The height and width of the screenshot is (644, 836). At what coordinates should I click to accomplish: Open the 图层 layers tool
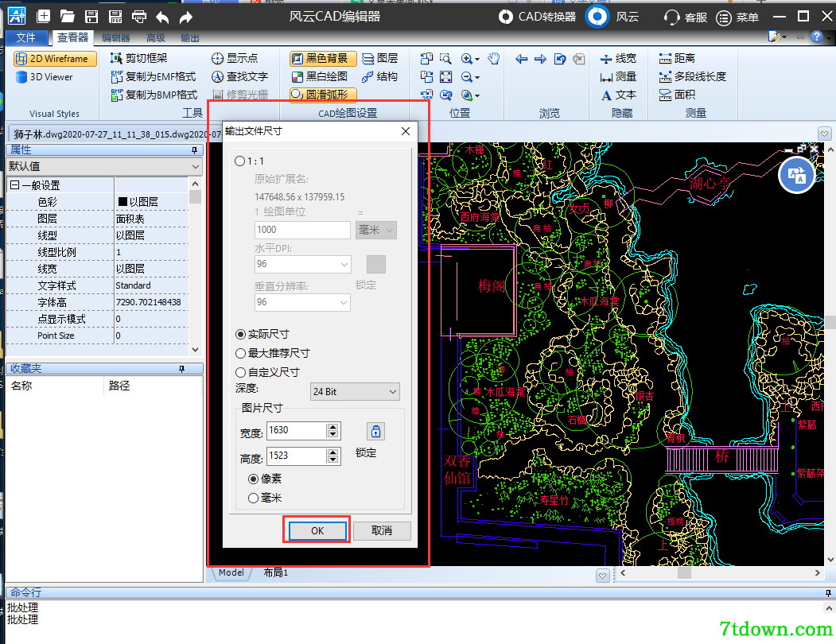tap(379, 58)
